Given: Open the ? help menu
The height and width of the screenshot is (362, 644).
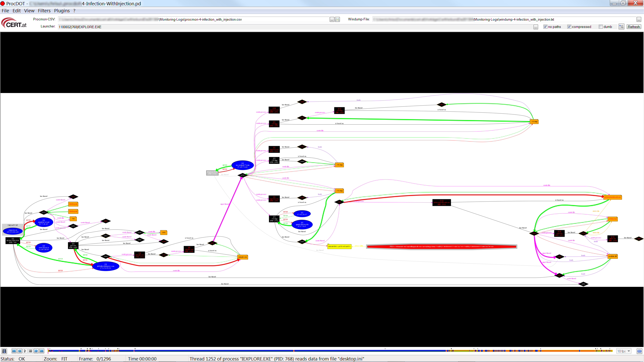Looking at the screenshot, I should pos(74,11).
